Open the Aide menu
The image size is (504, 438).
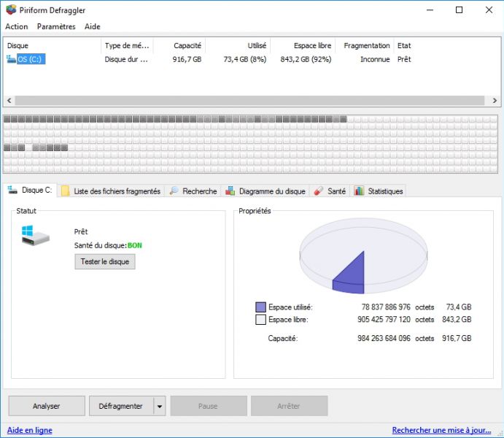[x=93, y=26]
